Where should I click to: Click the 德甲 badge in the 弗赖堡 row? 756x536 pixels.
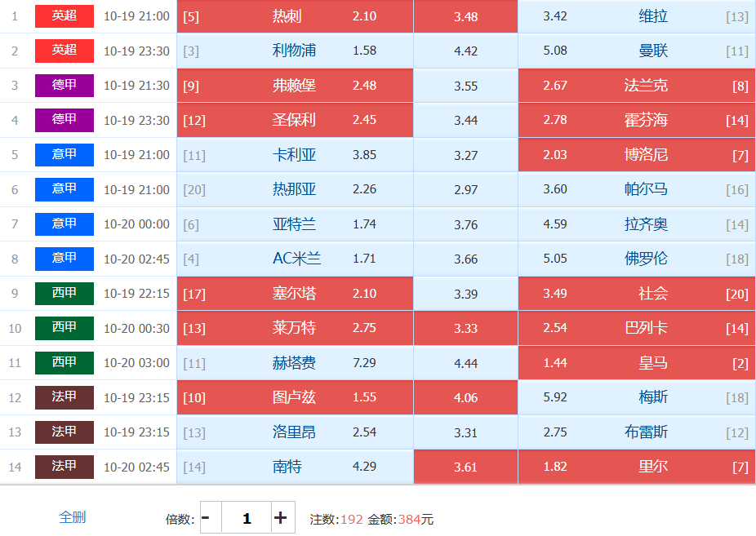click(x=64, y=86)
